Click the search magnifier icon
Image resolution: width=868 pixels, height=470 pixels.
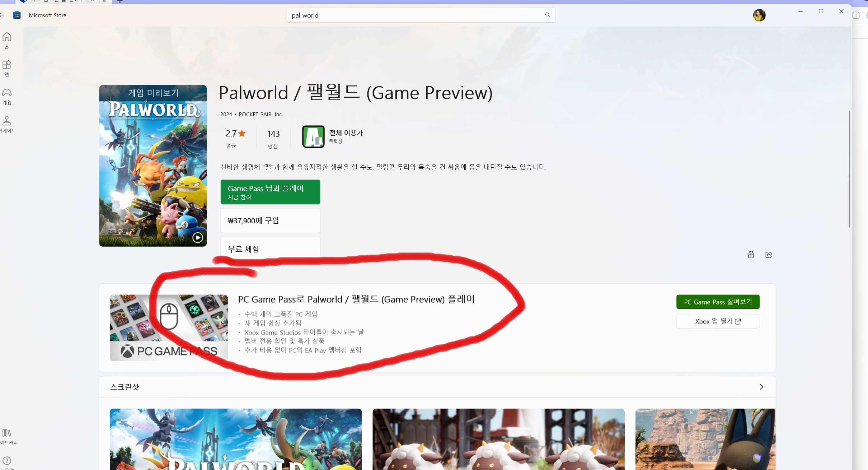coord(548,15)
